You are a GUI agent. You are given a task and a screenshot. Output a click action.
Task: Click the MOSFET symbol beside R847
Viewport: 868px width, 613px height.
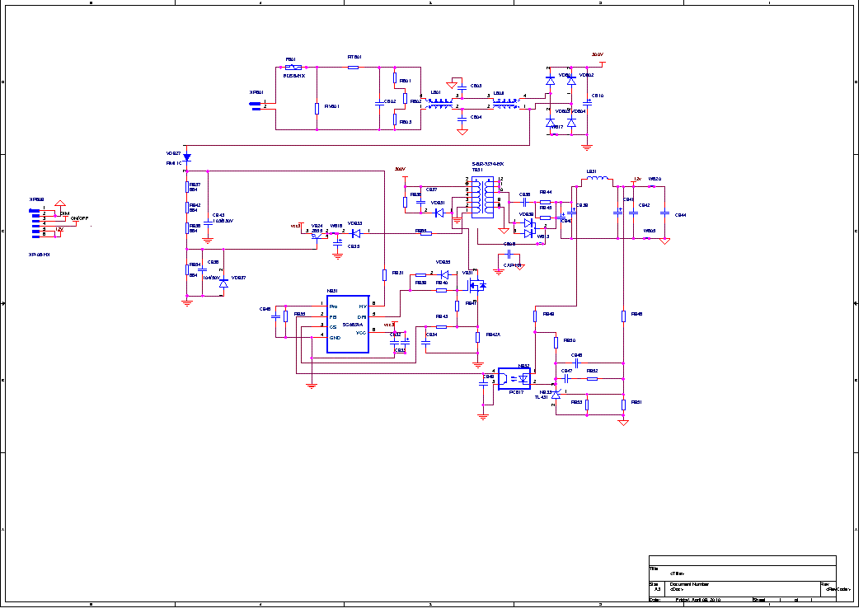[x=476, y=285]
